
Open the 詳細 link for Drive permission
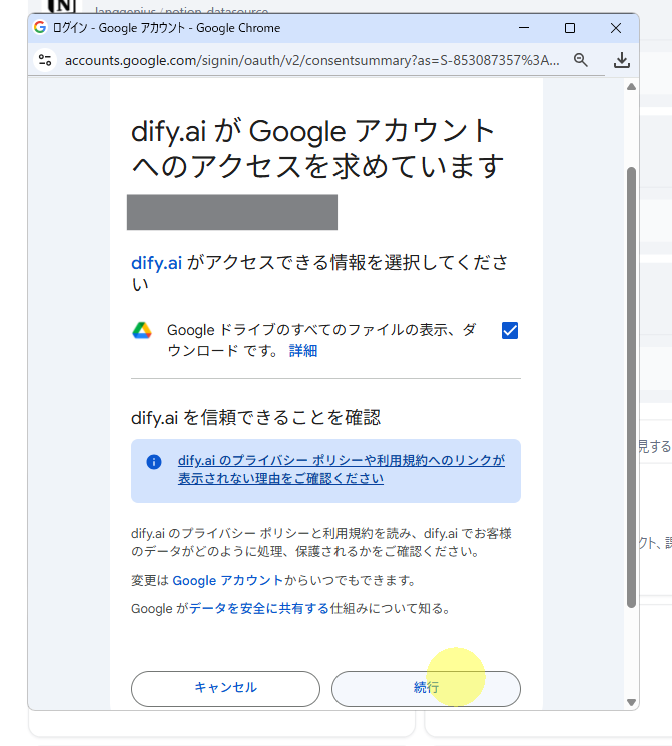[303, 351]
